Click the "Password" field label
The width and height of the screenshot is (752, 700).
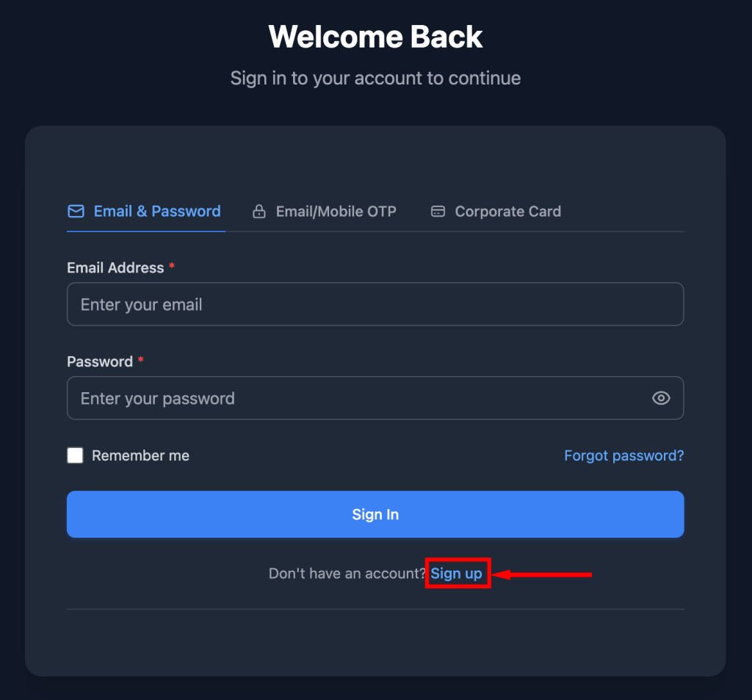tap(100, 361)
